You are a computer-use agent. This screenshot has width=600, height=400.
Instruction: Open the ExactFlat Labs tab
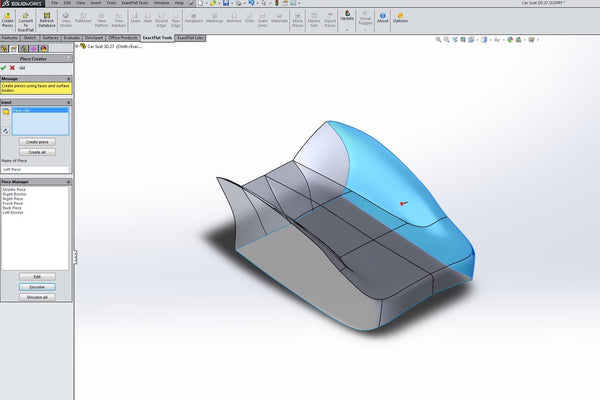pyautogui.click(x=191, y=36)
